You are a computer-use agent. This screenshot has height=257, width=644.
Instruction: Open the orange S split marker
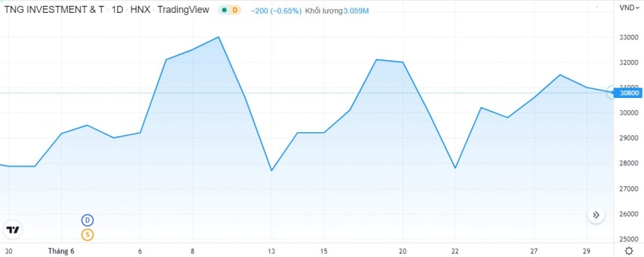point(88,235)
